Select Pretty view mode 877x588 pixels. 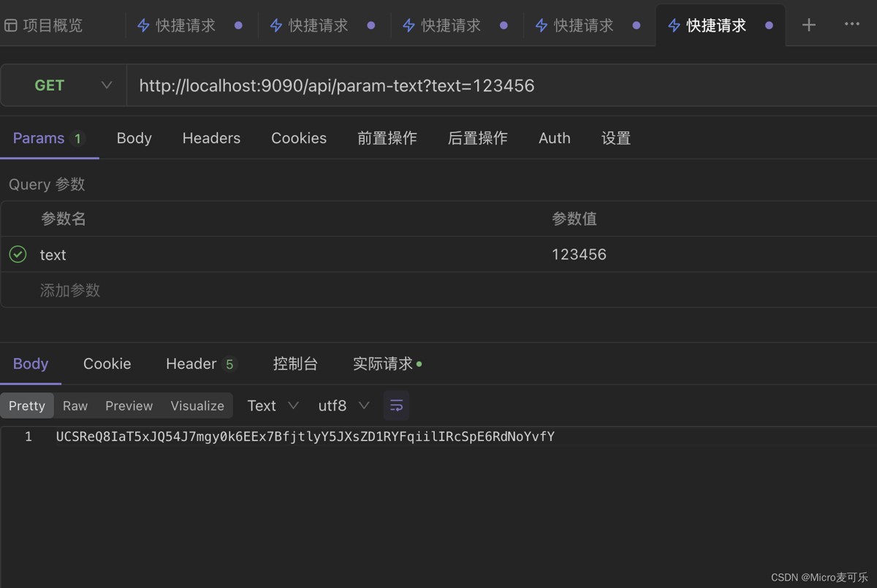(27, 405)
